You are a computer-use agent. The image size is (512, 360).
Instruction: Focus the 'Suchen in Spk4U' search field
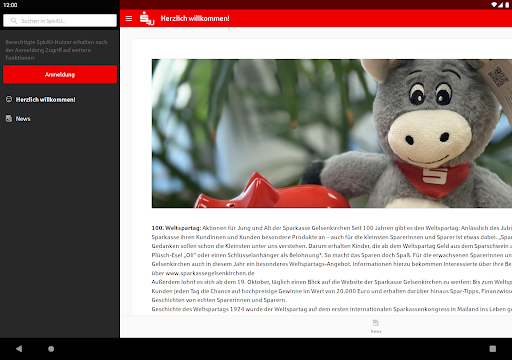[x=60, y=21]
